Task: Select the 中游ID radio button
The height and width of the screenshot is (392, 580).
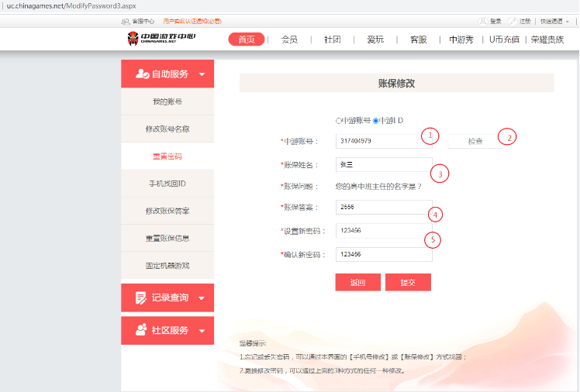Action: (376, 121)
